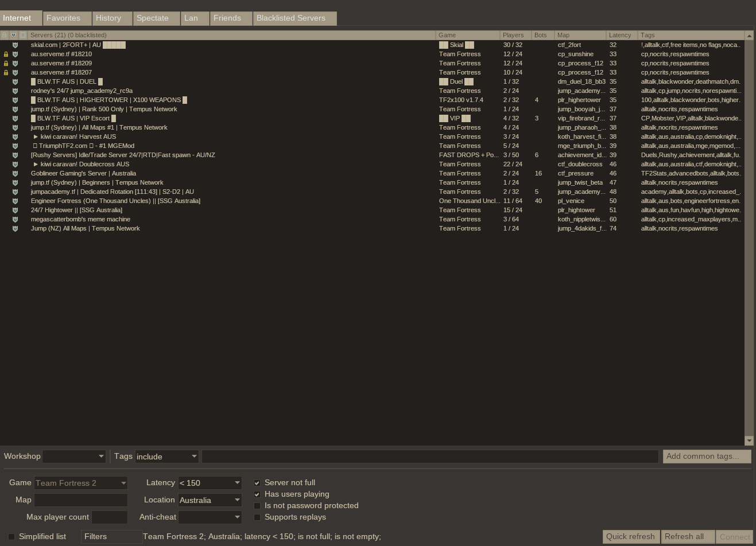Open the Spectate tab

tap(157, 18)
